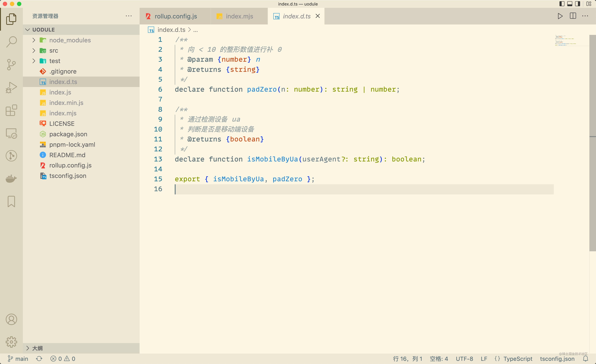Run the current index.d.ts file

[560, 16]
